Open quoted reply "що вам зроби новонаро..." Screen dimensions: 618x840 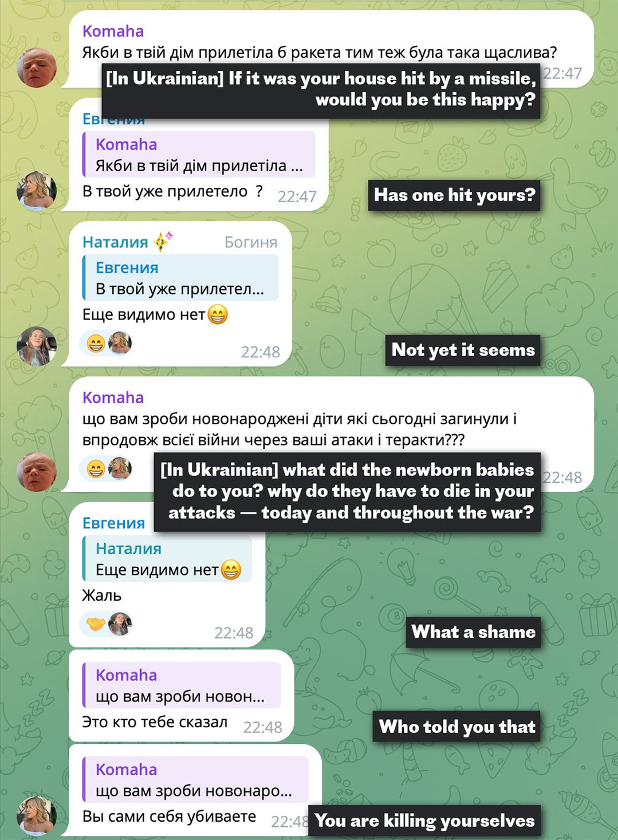pos(195,780)
